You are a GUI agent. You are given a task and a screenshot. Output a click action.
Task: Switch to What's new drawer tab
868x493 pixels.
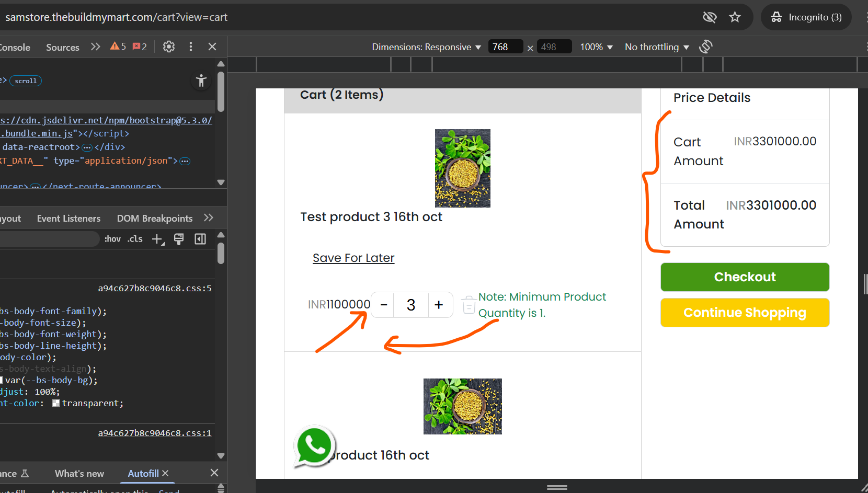pos(79,474)
